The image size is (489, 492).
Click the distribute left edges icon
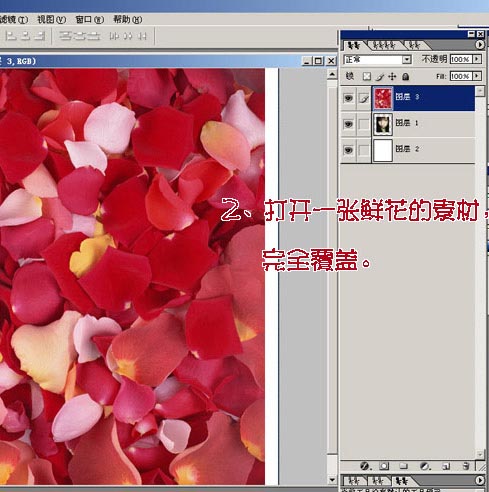(x=114, y=36)
